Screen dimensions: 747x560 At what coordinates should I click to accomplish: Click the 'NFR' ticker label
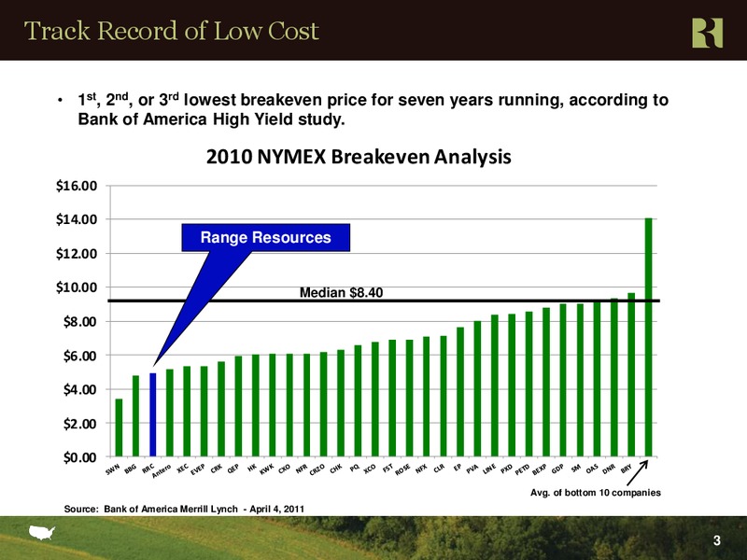(x=301, y=469)
